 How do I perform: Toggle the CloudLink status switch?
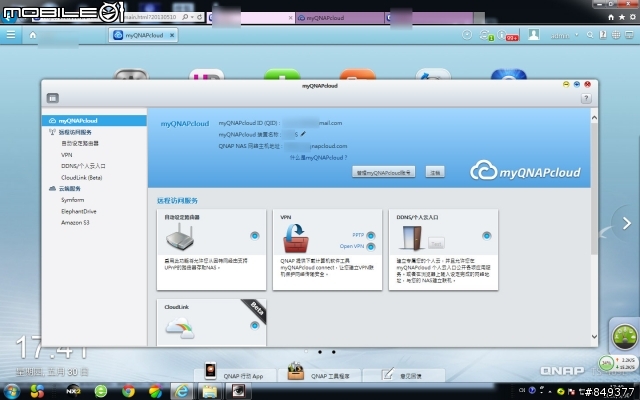255,325
